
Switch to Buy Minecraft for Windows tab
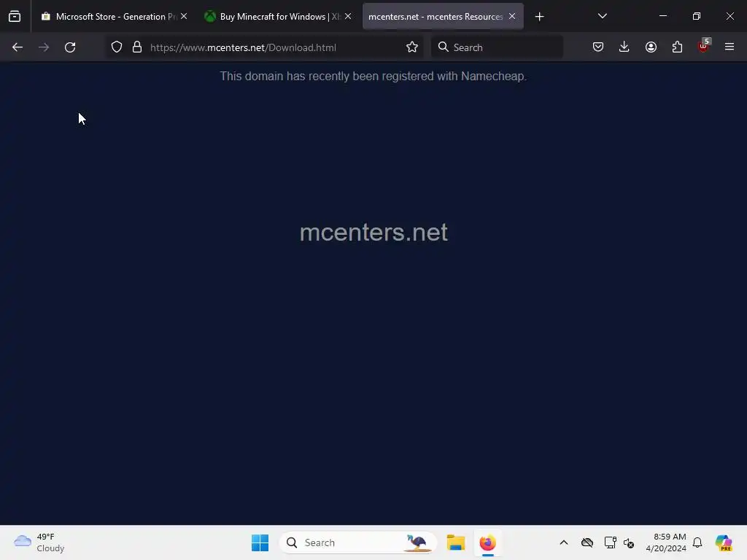(279, 17)
